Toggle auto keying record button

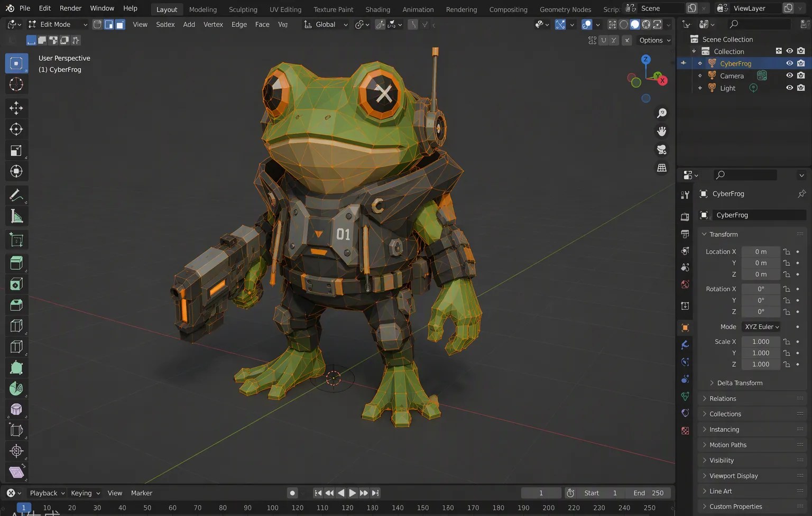click(x=292, y=493)
